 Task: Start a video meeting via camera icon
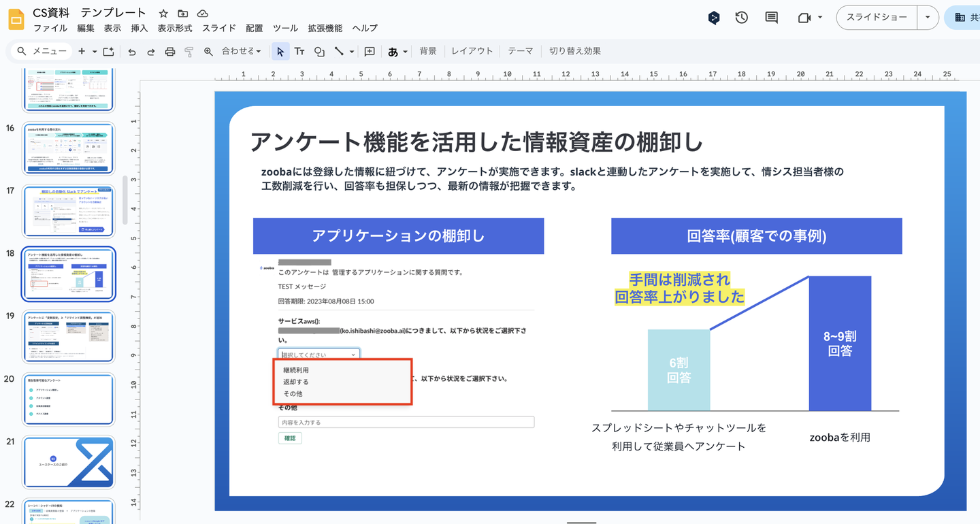point(804,18)
